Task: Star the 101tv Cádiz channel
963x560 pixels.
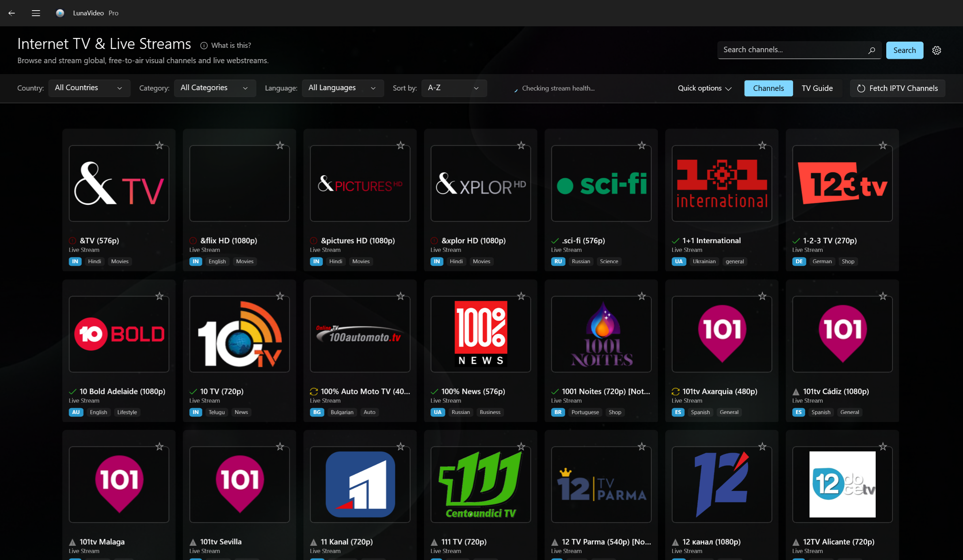Action: pyautogui.click(x=883, y=296)
